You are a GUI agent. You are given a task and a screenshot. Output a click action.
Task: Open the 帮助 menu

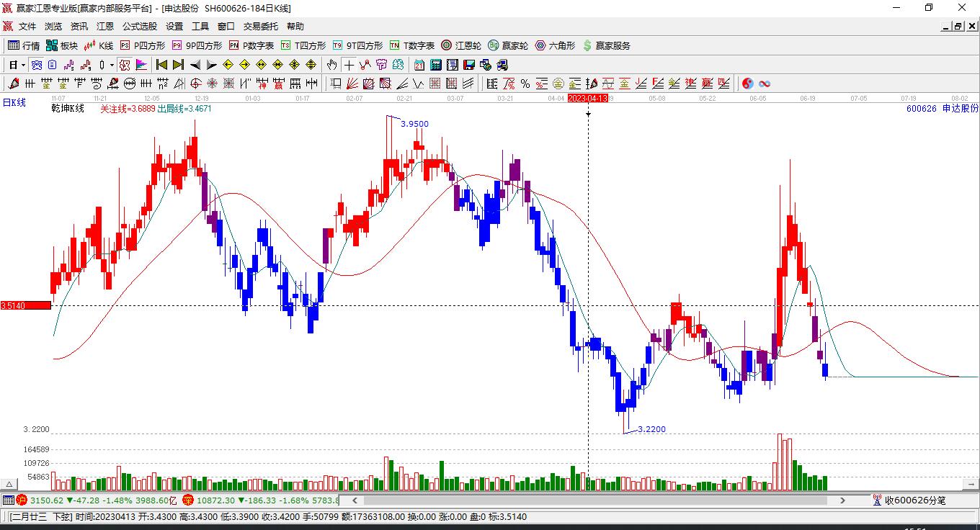point(295,27)
